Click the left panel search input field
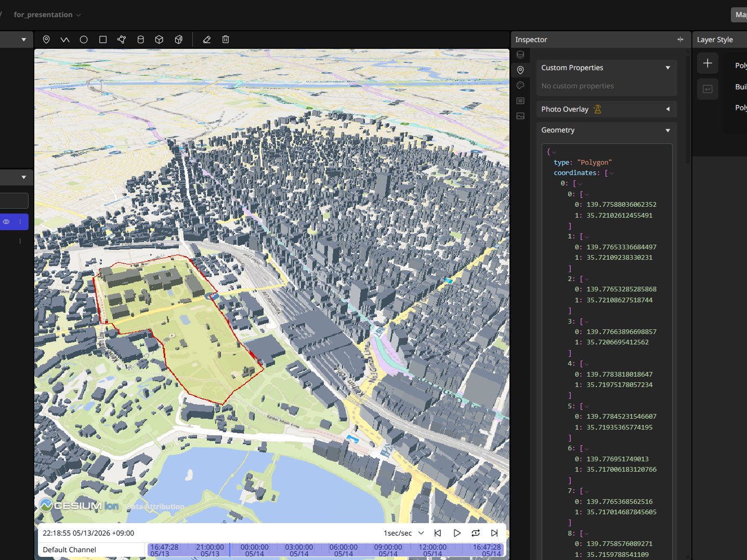Screen dimensions: 747x560 pyautogui.click(x=14, y=201)
